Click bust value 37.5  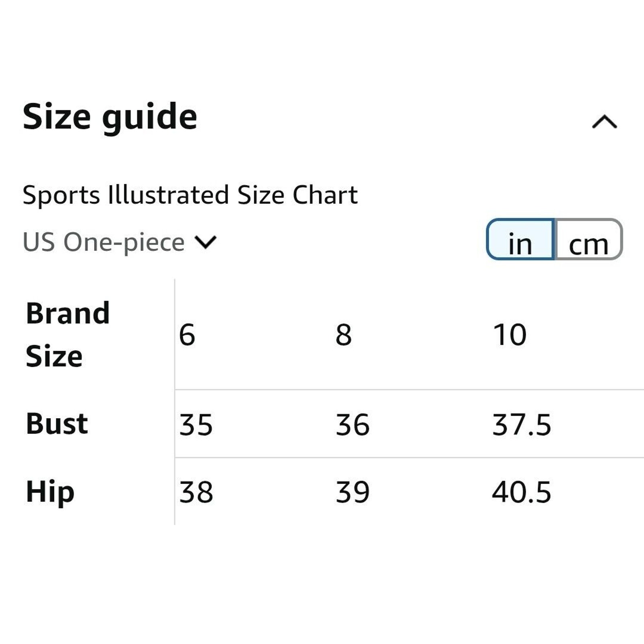pos(522,425)
